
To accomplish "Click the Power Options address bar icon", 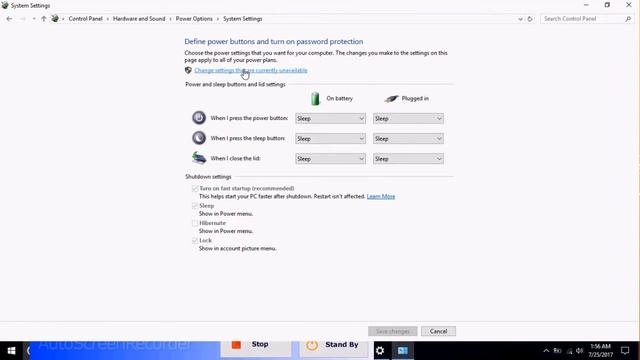I will (55, 18).
